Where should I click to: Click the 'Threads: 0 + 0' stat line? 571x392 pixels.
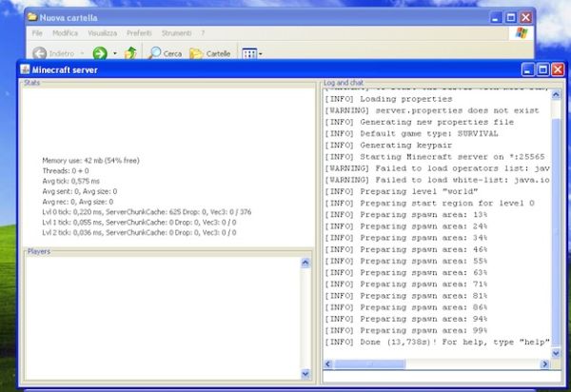click(66, 170)
